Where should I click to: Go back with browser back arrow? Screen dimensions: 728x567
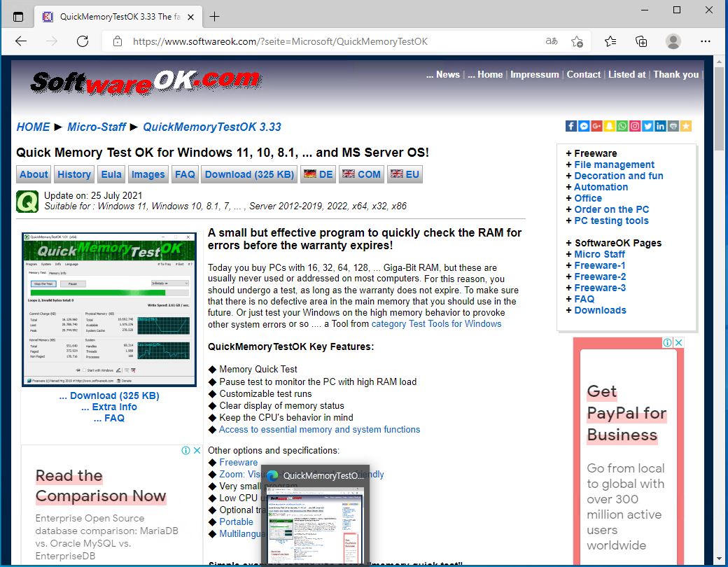tap(21, 41)
